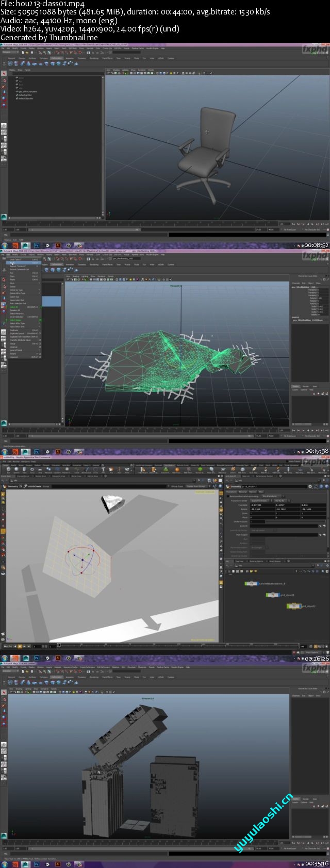Image resolution: width=330 pixels, height=868 pixels.
Task: Open Shading viewport menu in chair frame
Action: 117,69
